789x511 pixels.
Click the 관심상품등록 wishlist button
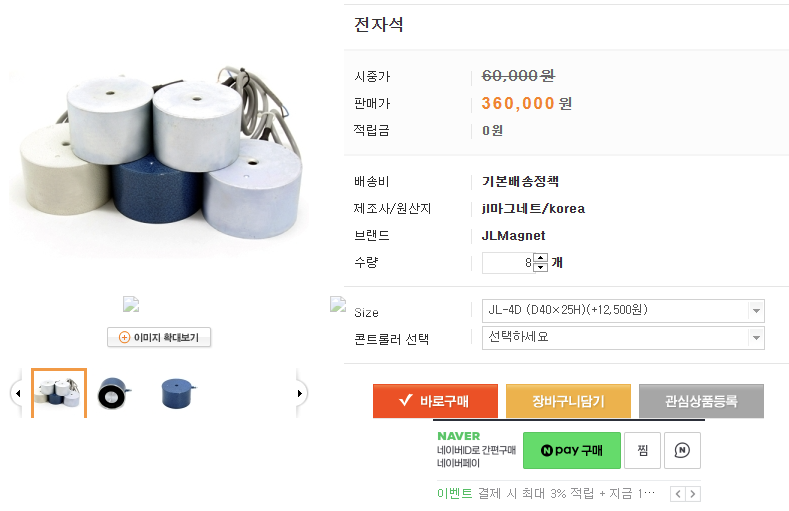[701, 401]
